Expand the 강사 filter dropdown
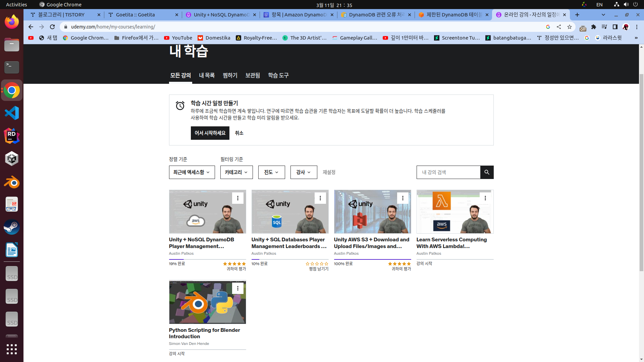Image resolution: width=644 pixels, height=362 pixels. point(304,172)
